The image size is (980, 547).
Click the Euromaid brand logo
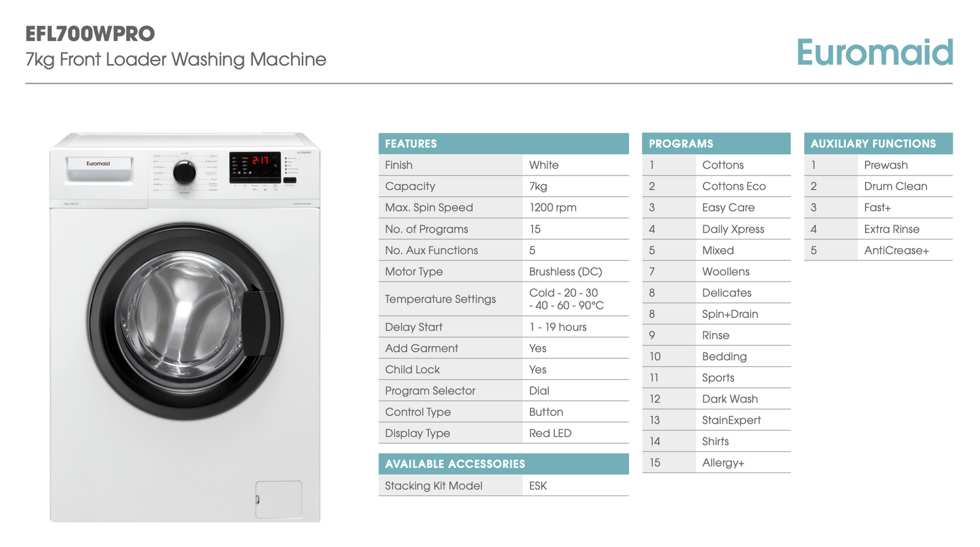click(x=875, y=52)
